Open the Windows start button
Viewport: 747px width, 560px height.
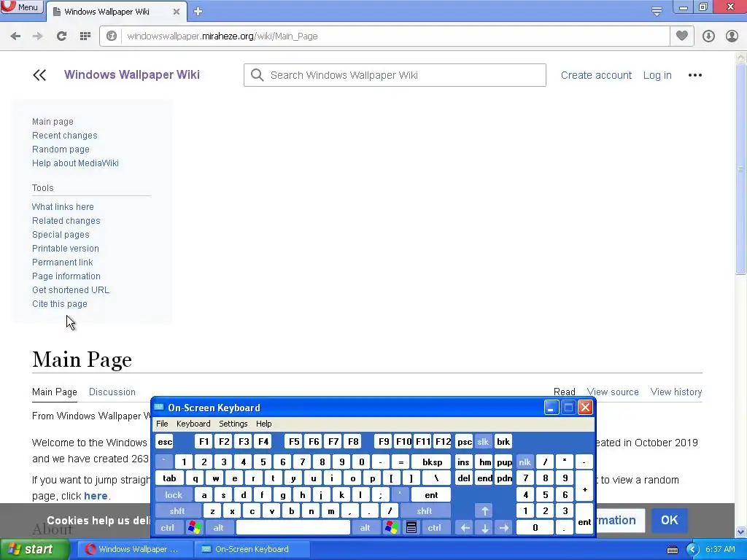click(34, 549)
